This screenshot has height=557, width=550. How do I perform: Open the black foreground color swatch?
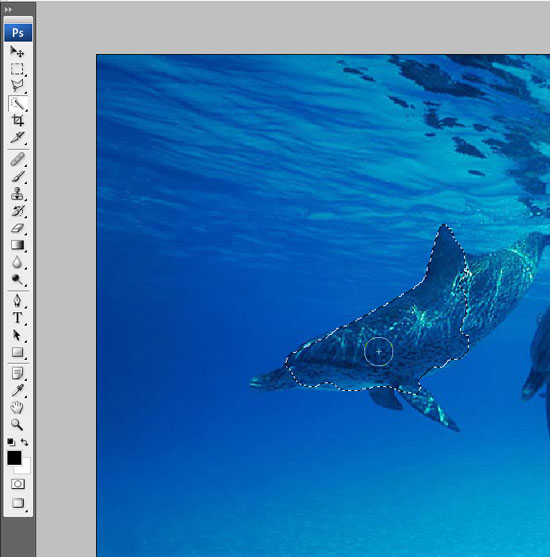13,457
